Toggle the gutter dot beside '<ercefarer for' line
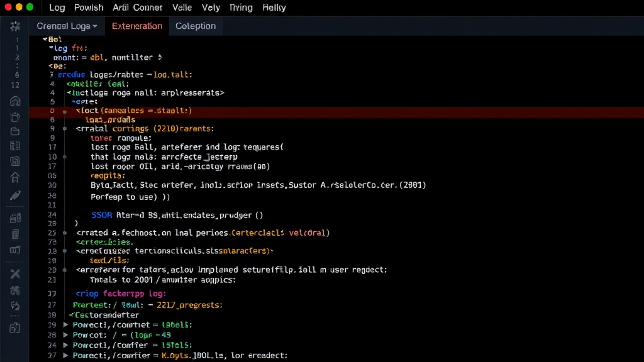644x362 pixels. (65, 270)
